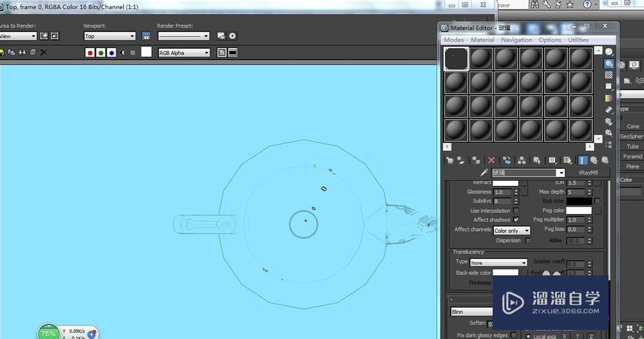Toggle display alpha channel icon
The width and height of the screenshot is (644, 339).
[122, 53]
